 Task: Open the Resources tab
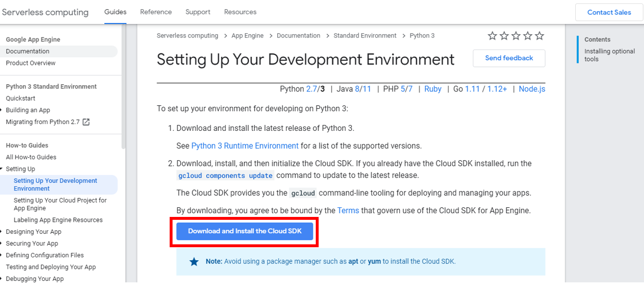point(240,12)
